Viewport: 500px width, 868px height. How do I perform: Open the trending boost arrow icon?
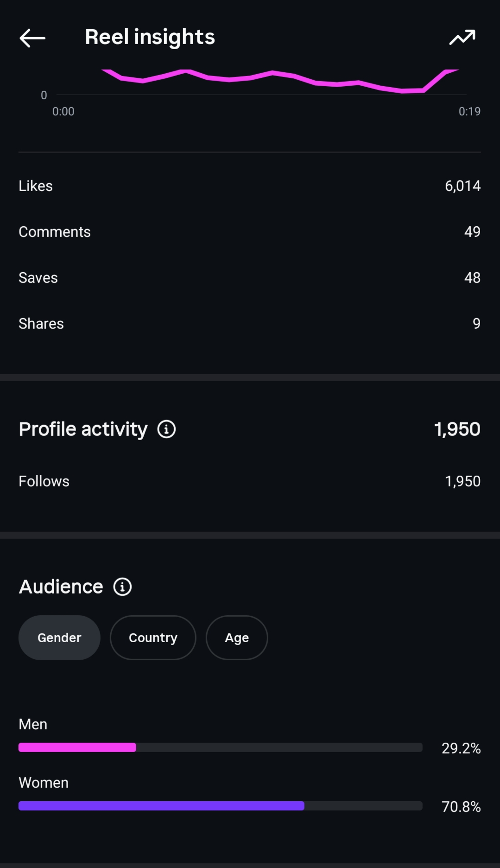click(462, 38)
